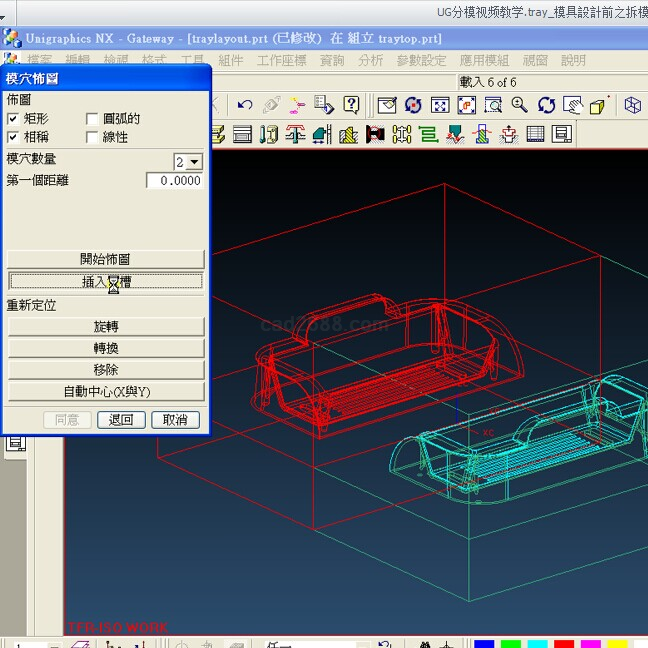Screen dimensions: 648x648
Task: Pick the green color swatch
Action: tap(510, 643)
